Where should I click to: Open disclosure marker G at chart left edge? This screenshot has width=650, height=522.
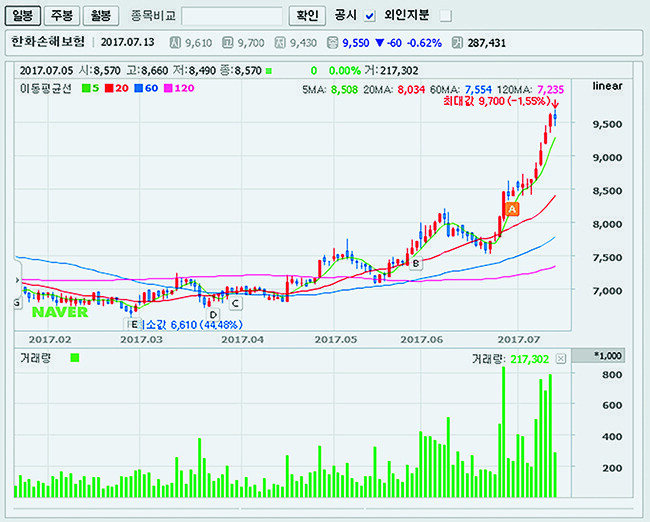[x=17, y=303]
